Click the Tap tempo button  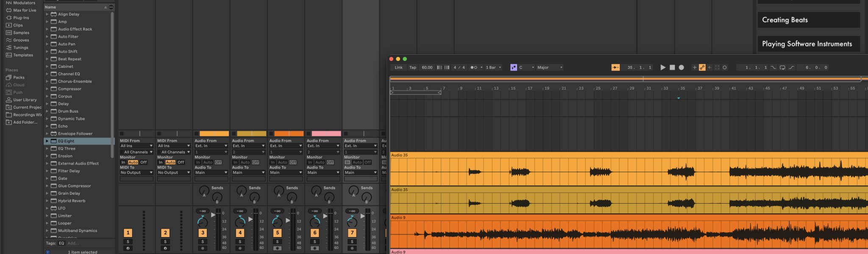[x=412, y=67]
